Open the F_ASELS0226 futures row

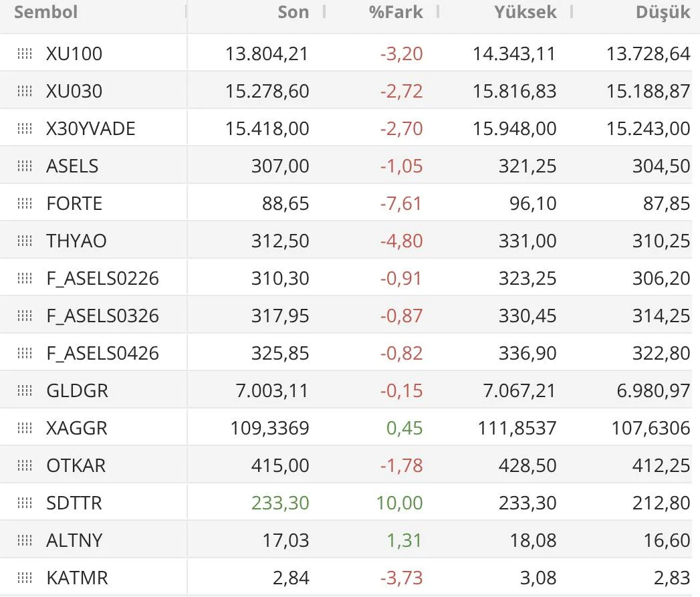pyautogui.click(x=102, y=278)
